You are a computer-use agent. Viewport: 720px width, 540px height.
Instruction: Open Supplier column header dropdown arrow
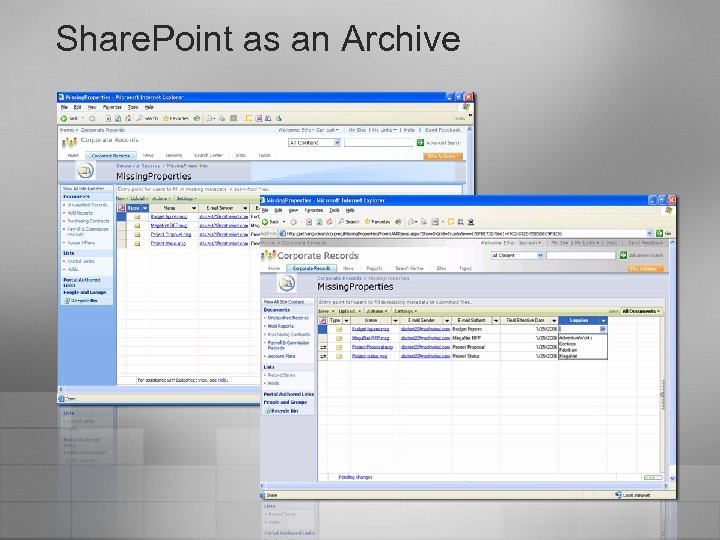tap(603, 321)
